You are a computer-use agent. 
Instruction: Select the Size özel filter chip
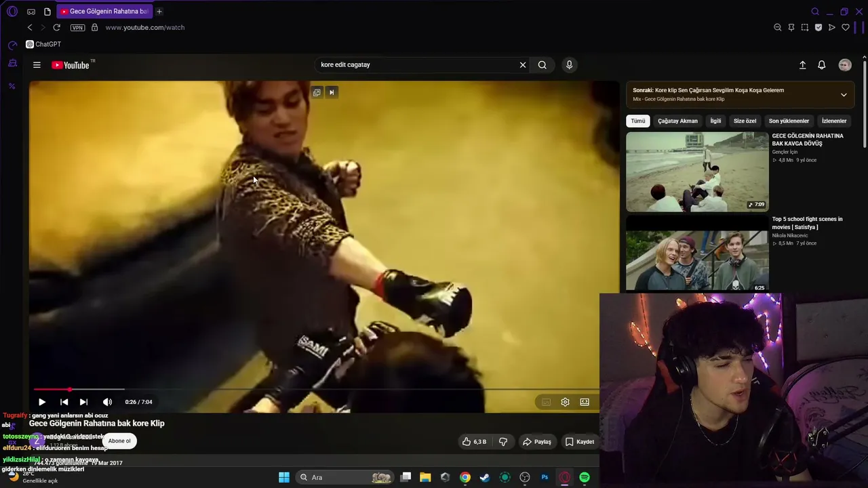coord(745,121)
